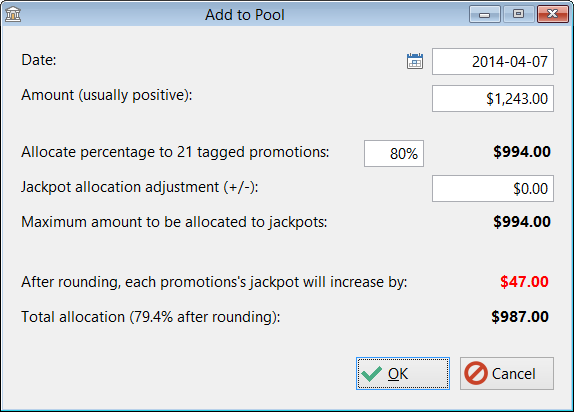Confirm with the OK button

[x=403, y=374]
